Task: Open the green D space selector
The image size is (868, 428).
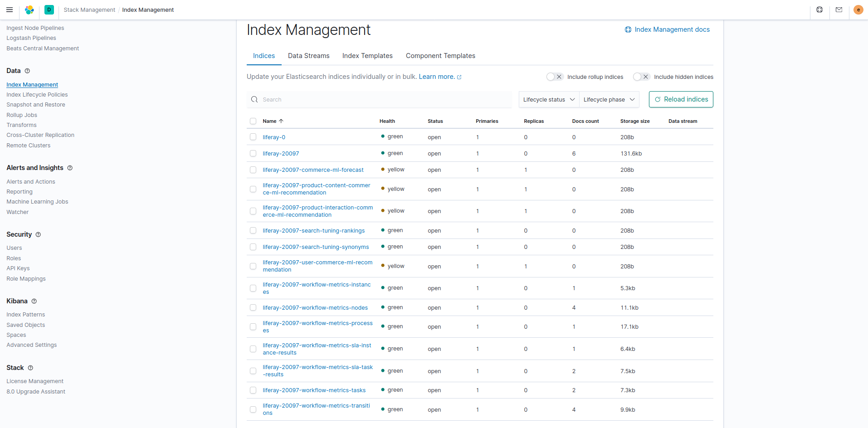Action: point(49,10)
